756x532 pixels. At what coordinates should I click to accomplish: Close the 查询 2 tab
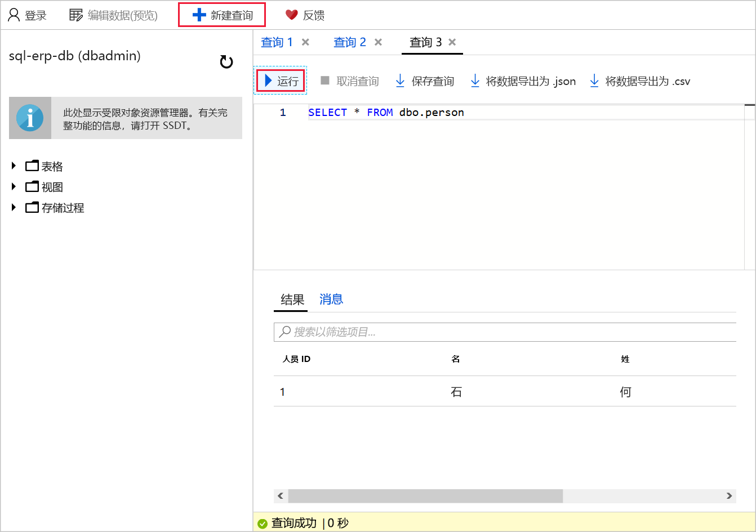pyautogui.click(x=378, y=42)
